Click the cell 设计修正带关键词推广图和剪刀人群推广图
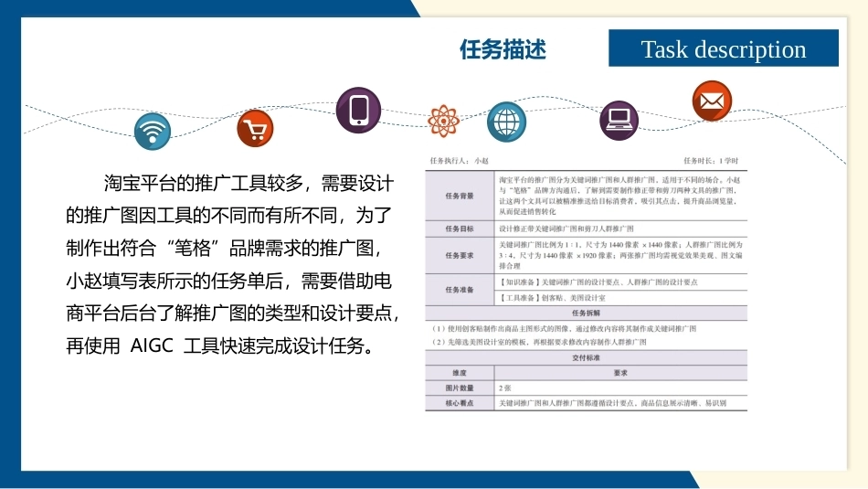 (620, 229)
